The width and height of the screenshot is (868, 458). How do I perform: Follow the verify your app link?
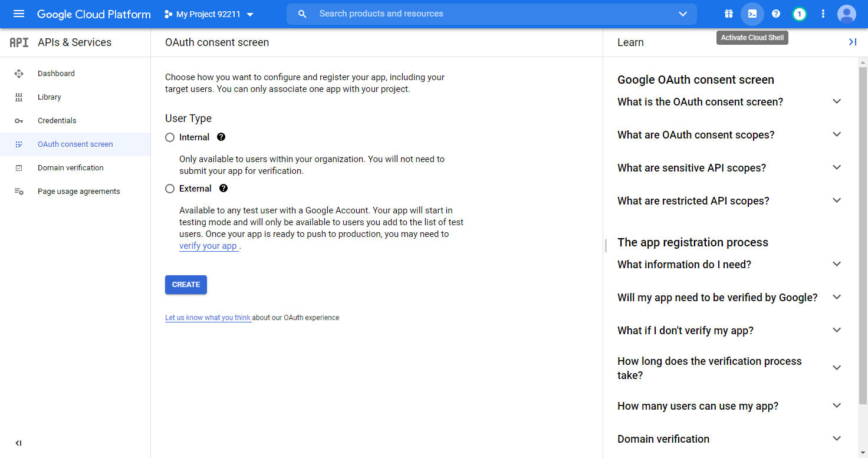[x=208, y=246]
